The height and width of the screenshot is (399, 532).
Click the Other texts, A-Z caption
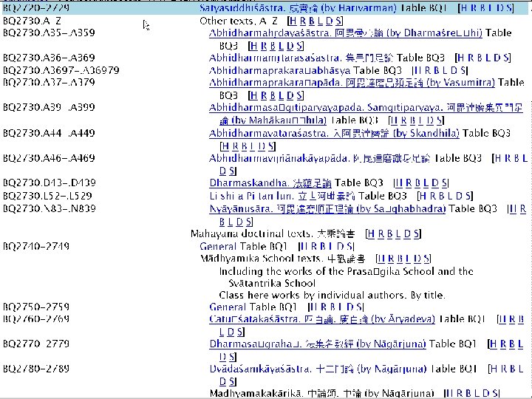point(239,21)
